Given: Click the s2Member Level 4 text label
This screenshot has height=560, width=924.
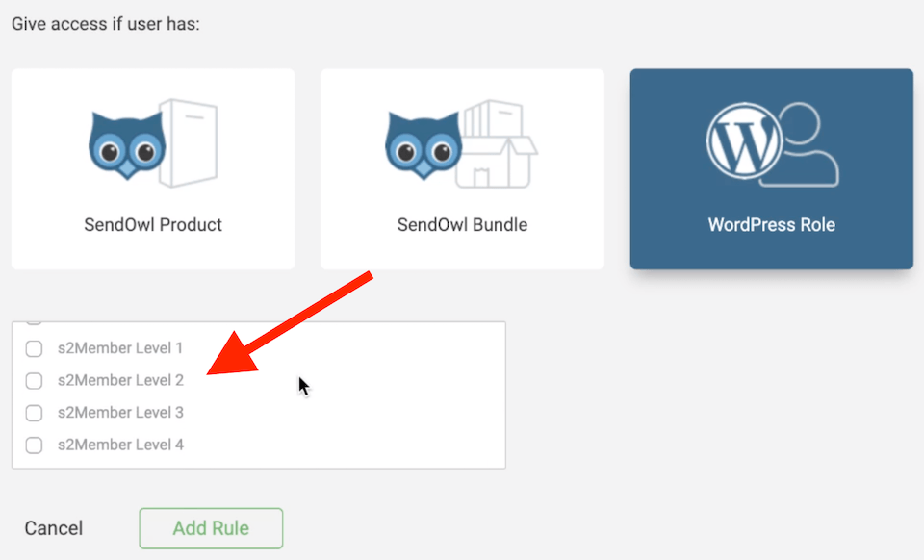Looking at the screenshot, I should 120,445.
